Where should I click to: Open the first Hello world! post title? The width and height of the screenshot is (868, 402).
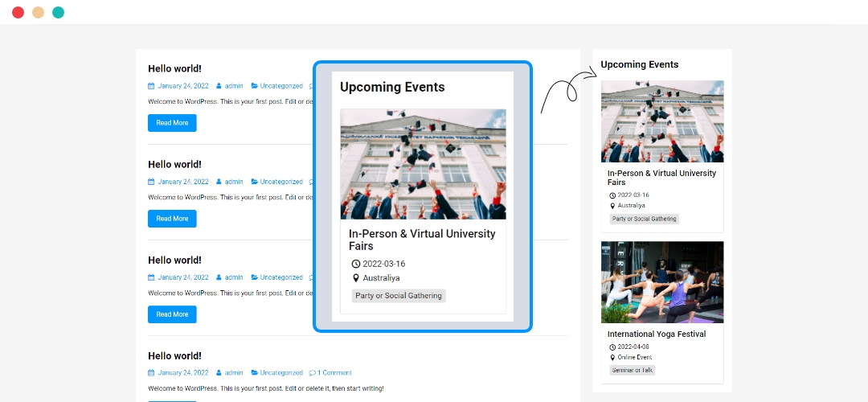click(x=174, y=69)
